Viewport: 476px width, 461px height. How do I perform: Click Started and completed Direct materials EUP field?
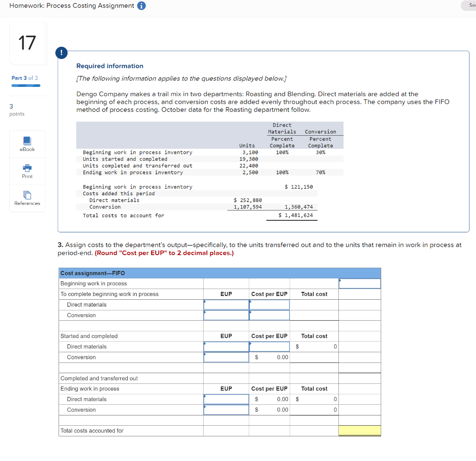coord(226,346)
